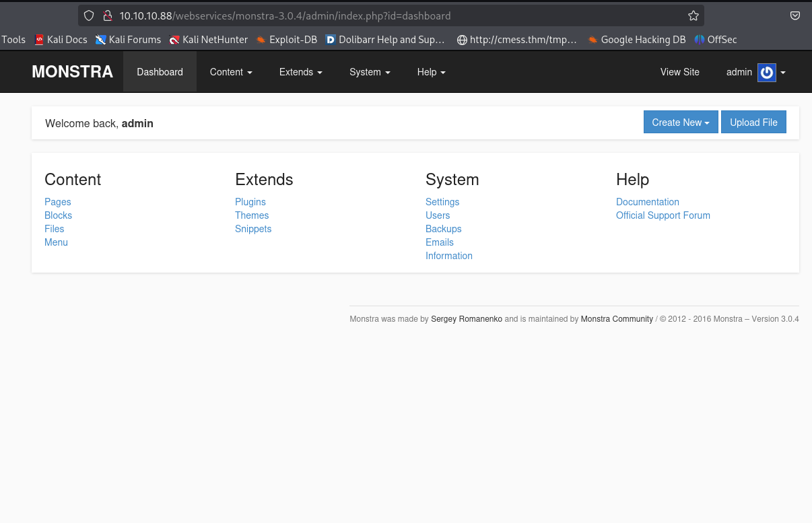Open the Menu link under Content

(x=56, y=242)
